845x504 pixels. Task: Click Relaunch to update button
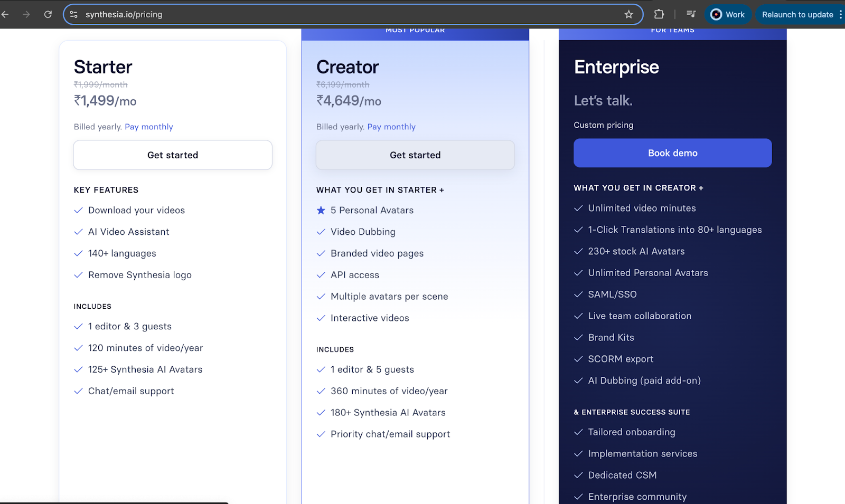pos(797,14)
